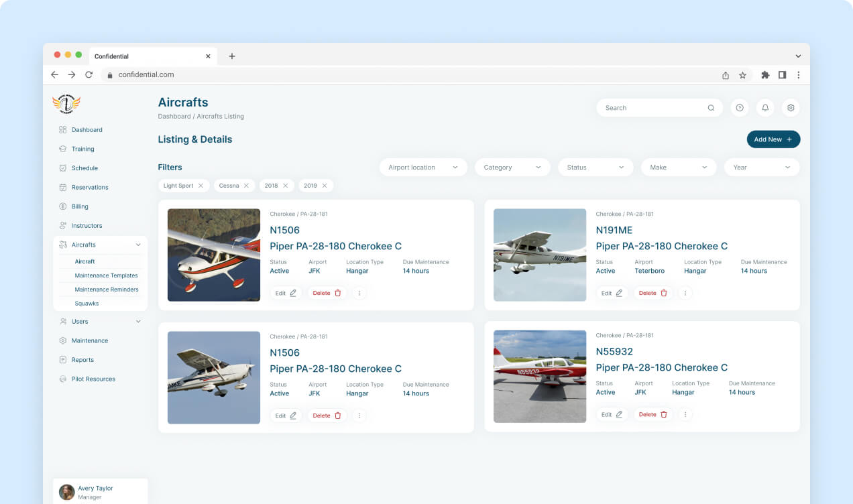Reload the page in browser
This screenshot has height=504, width=853.
coord(89,75)
